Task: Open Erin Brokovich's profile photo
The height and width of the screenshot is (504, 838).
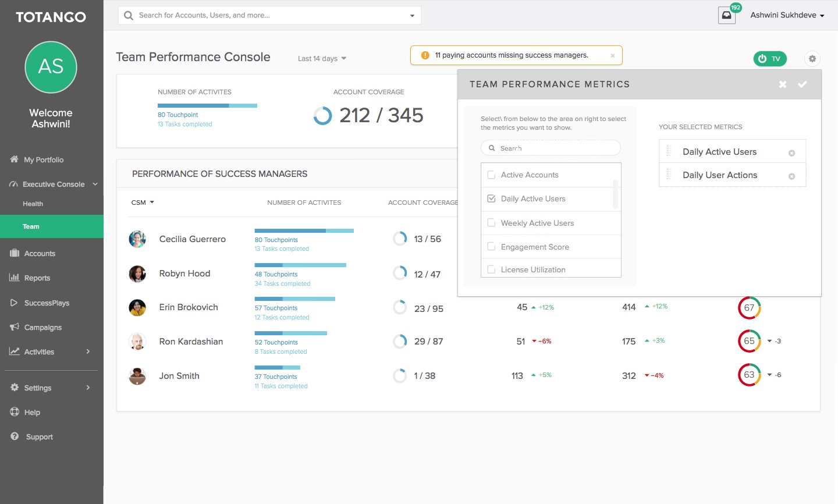Action: click(137, 307)
